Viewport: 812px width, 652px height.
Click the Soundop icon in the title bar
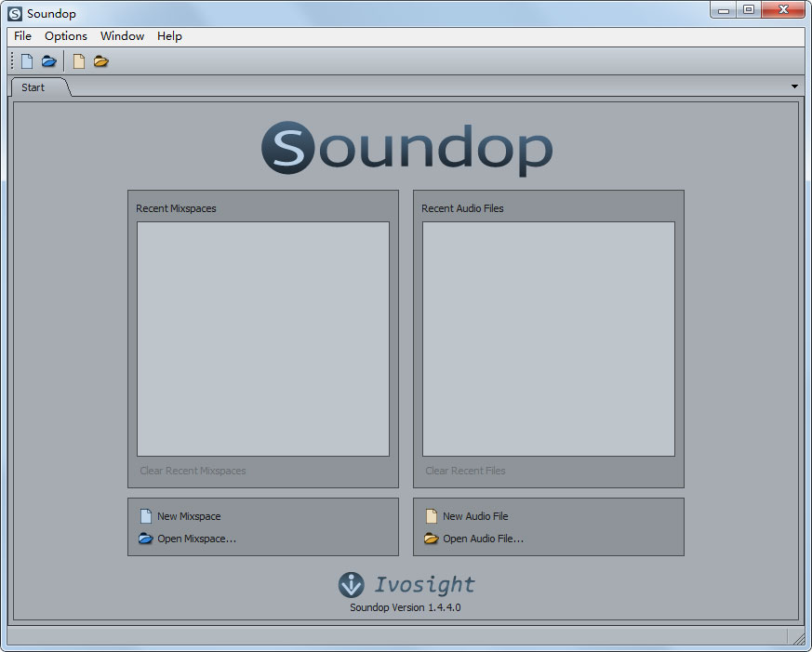click(15, 13)
